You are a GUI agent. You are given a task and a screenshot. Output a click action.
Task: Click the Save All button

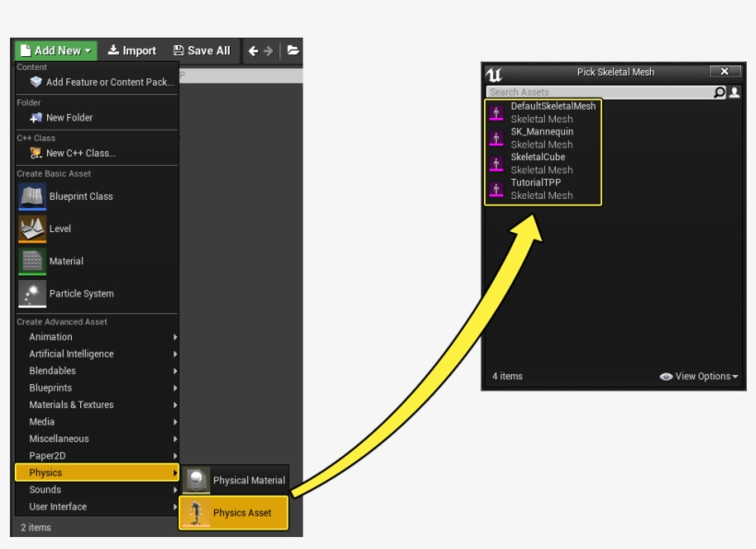(x=201, y=51)
